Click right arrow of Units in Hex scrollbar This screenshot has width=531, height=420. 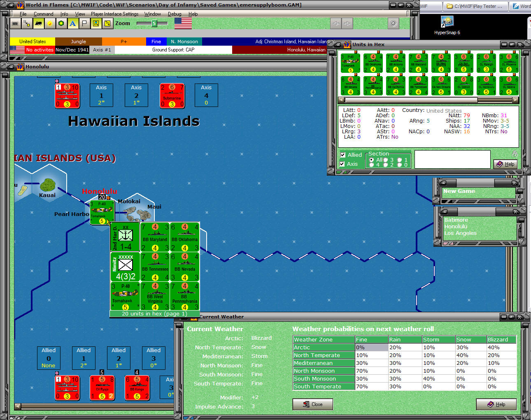coord(516,100)
